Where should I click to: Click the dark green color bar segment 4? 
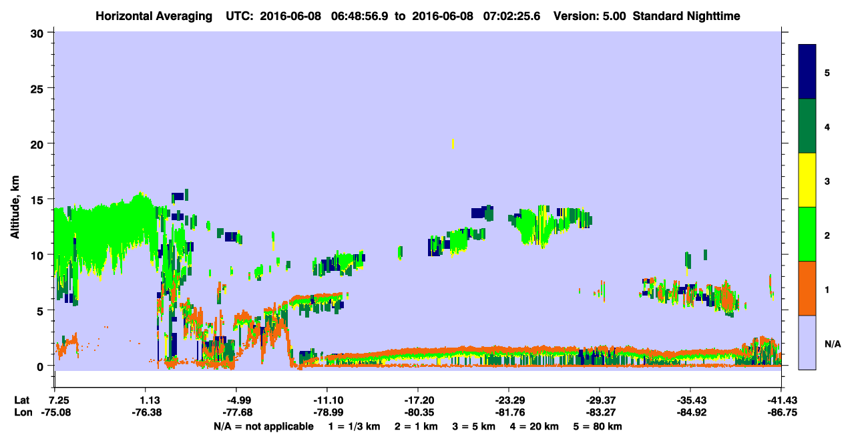(807, 126)
